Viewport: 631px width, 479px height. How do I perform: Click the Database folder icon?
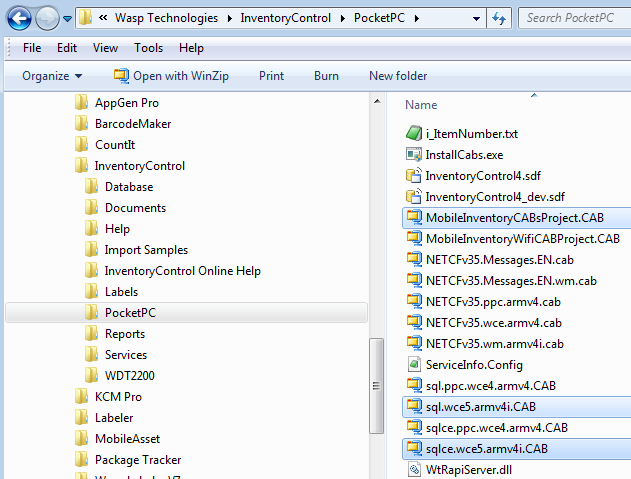(x=92, y=186)
